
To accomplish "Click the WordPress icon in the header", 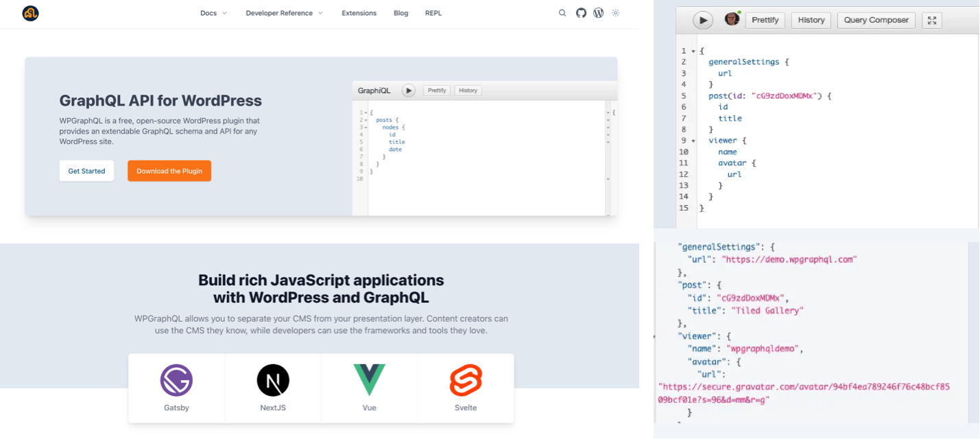I will click(599, 13).
